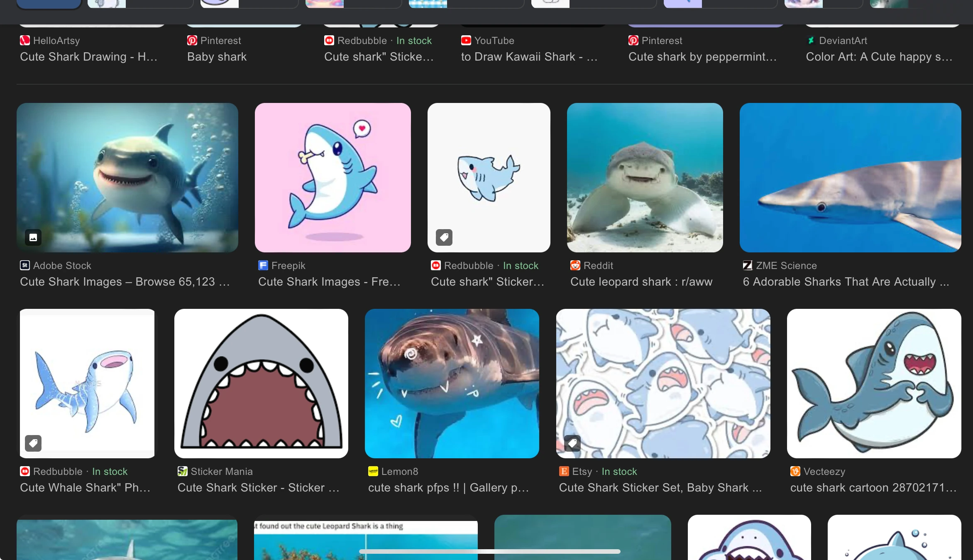
Task: Click the Adobe Stock favicon icon
Action: [x=24, y=265]
